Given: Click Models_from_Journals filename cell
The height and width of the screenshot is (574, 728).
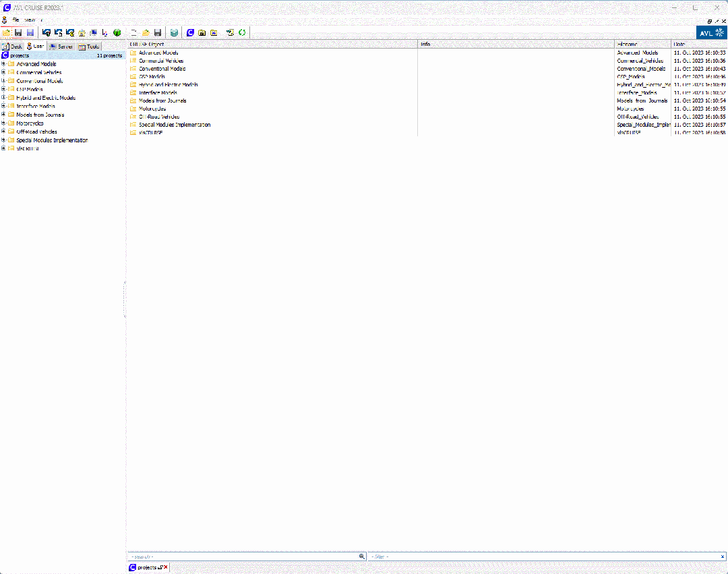Looking at the screenshot, I should pyautogui.click(x=642, y=101).
